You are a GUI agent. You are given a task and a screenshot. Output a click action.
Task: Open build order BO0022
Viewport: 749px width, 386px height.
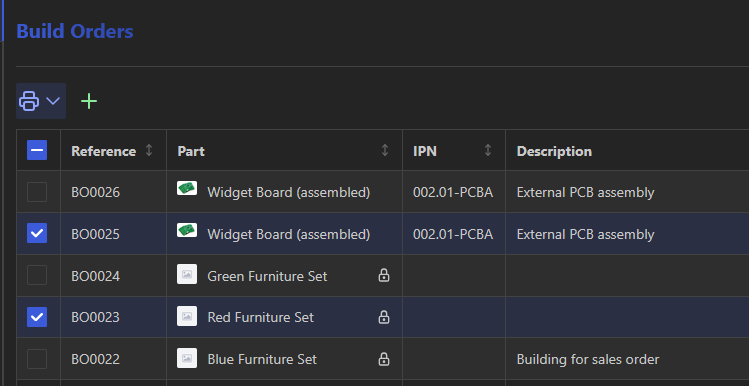(x=96, y=359)
